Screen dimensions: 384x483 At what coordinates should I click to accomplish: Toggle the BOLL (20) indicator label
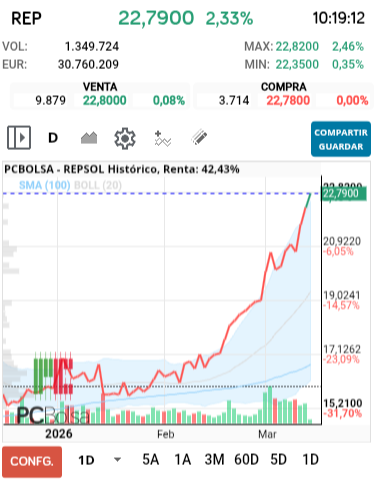pos(98,185)
